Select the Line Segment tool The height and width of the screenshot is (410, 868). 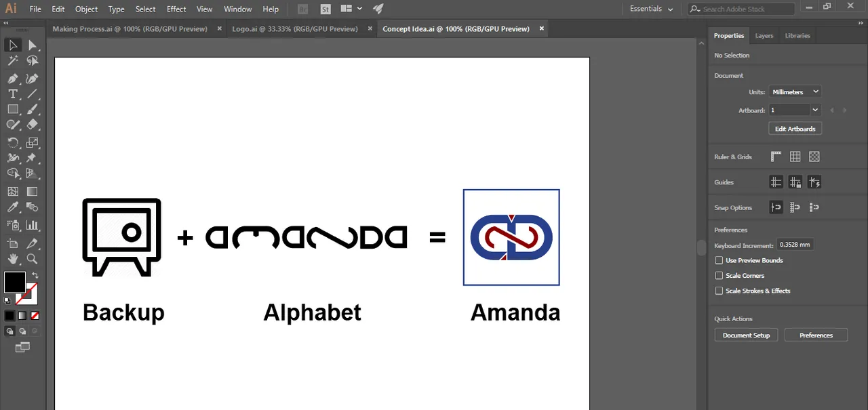click(32, 94)
